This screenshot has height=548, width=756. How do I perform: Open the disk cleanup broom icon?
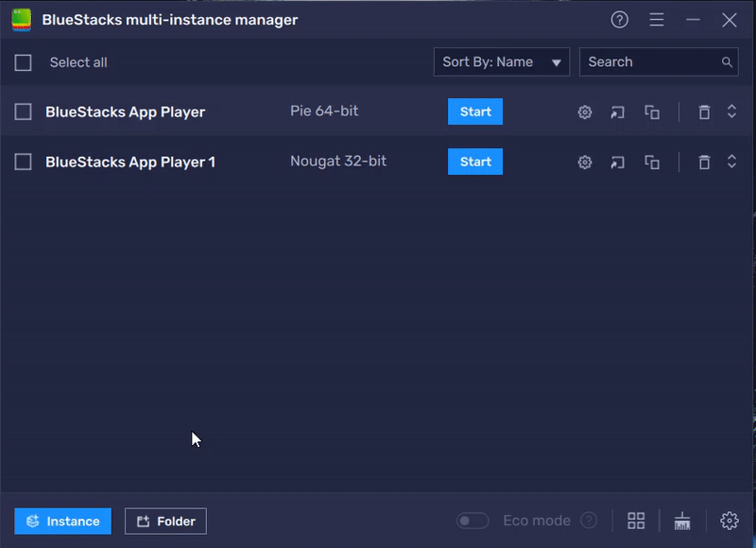click(682, 521)
